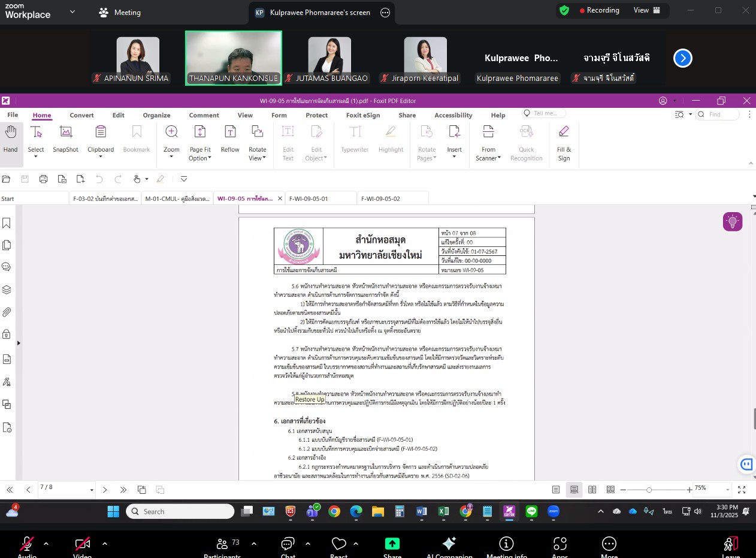Adjust the zoom level slider handle

coord(649,490)
